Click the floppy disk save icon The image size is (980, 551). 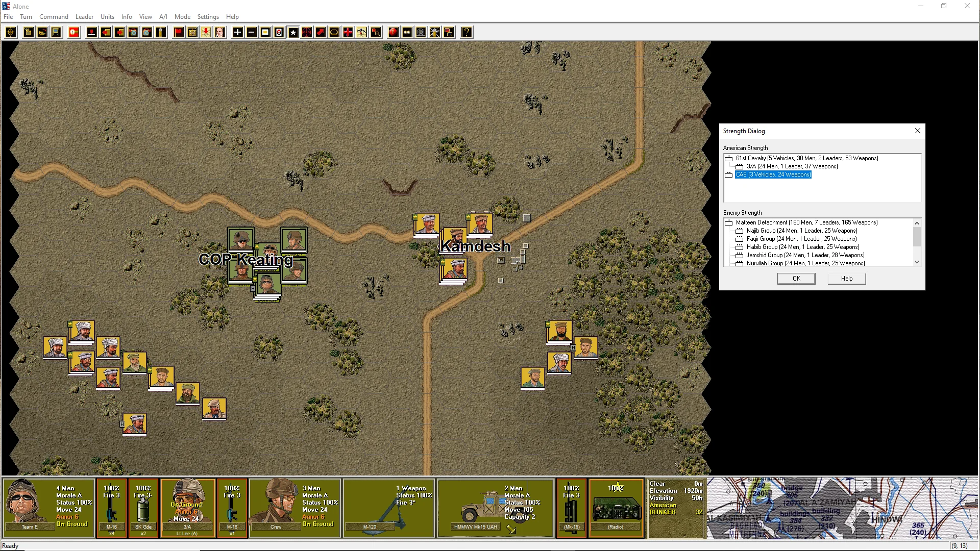(56, 33)
